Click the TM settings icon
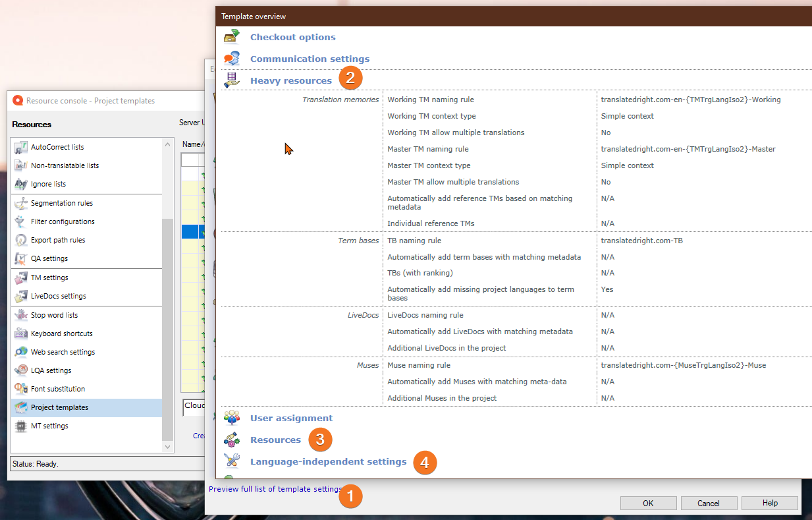The width and height of the screenshot is (812, 520). [21, 277]
